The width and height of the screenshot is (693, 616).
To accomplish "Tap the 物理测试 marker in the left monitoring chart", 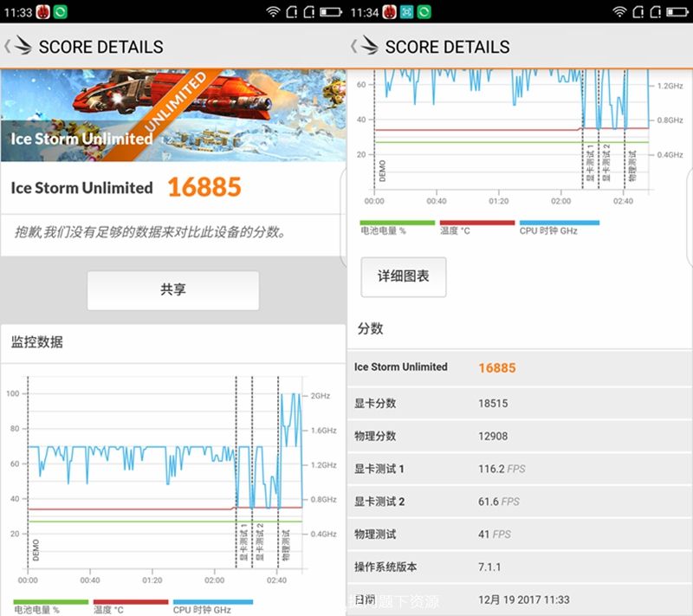I will (x=286, y=545).
